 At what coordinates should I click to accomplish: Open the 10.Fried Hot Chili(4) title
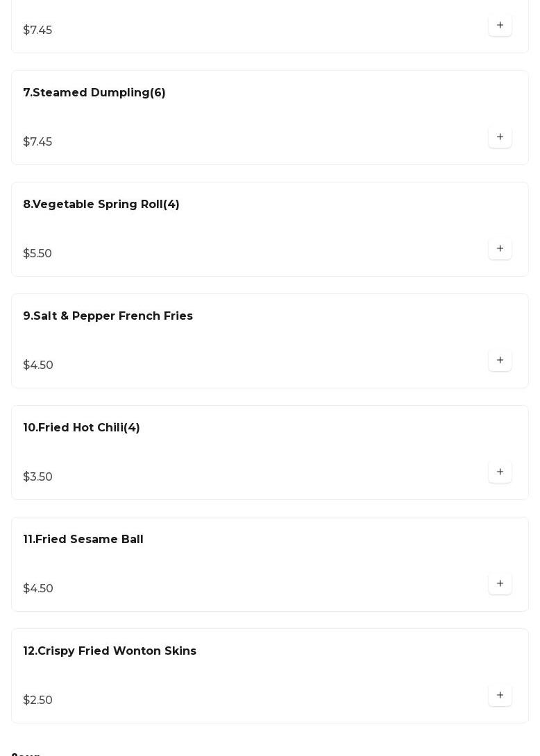point(82,428)
